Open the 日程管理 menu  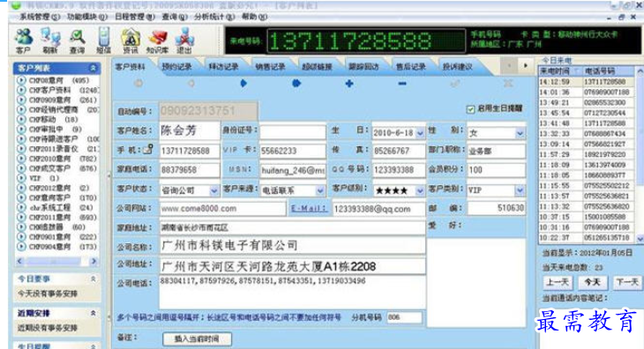[x=135, y=17]
